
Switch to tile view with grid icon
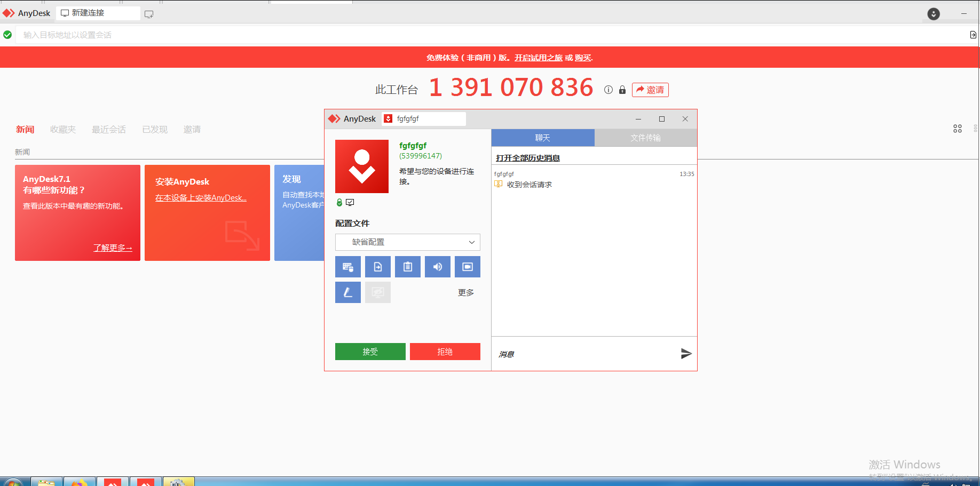coord(957,129)
